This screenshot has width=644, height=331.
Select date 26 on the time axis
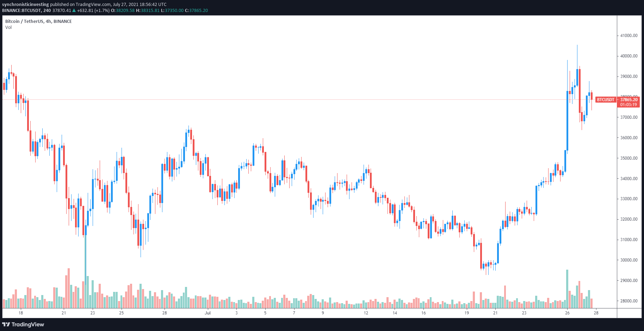(x=567, y=313)
